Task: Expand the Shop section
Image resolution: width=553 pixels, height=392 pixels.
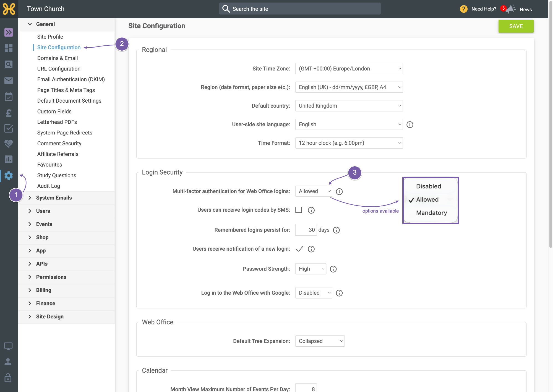Action: pyautogui.click(x=66, y=237)
